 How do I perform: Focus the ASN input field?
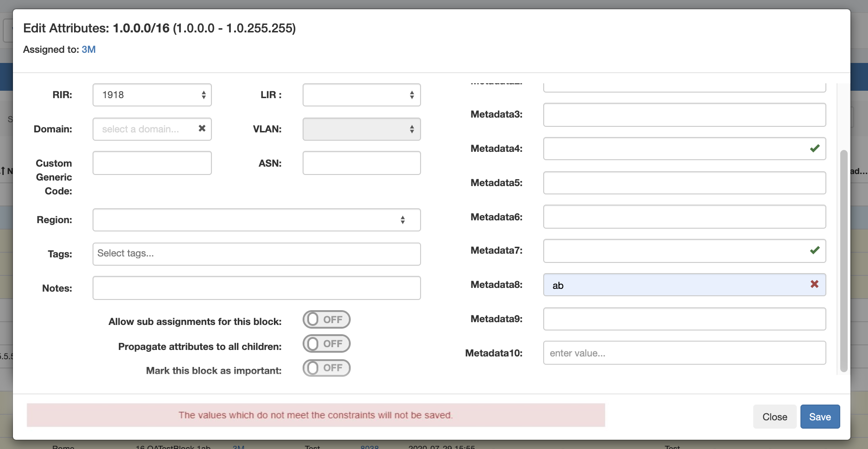[361, 163]
